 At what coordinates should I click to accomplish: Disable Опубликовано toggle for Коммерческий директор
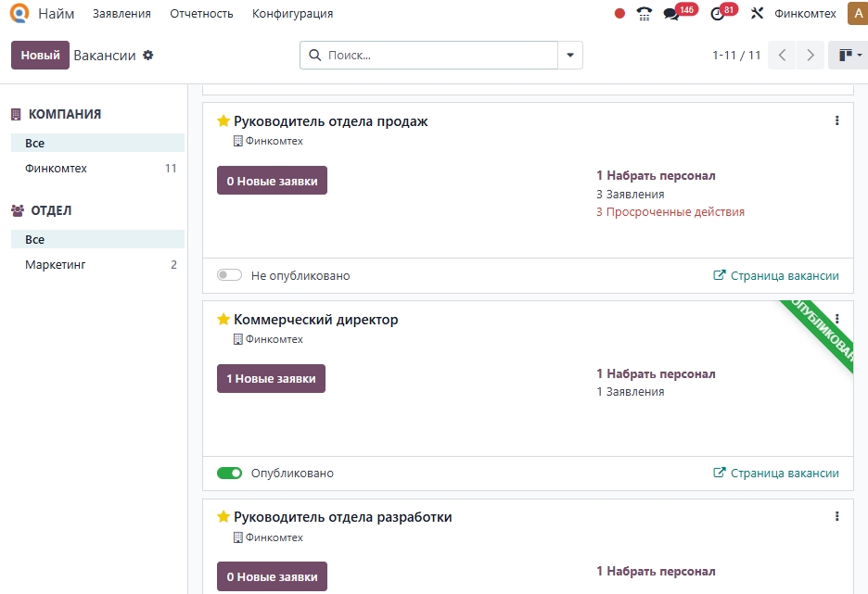pos(229,474)
